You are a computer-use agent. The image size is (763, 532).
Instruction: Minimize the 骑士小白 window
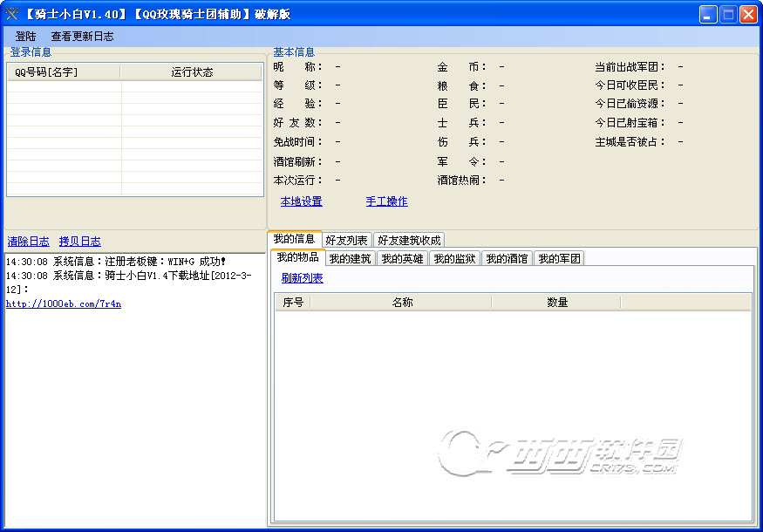click(x=708, y=15)
